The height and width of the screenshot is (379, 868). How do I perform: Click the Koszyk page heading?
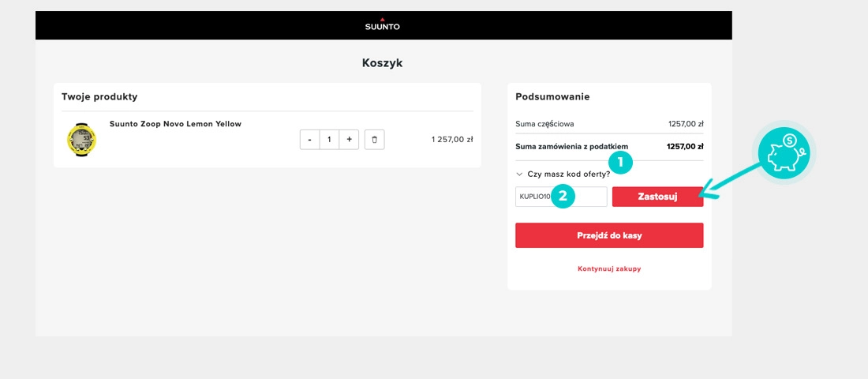[x=382, y=62]
